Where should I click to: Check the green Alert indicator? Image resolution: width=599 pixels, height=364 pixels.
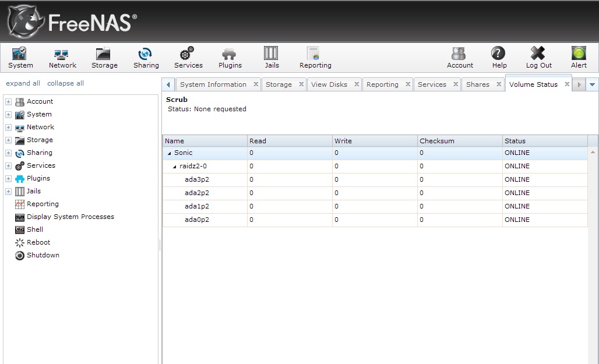579,58
